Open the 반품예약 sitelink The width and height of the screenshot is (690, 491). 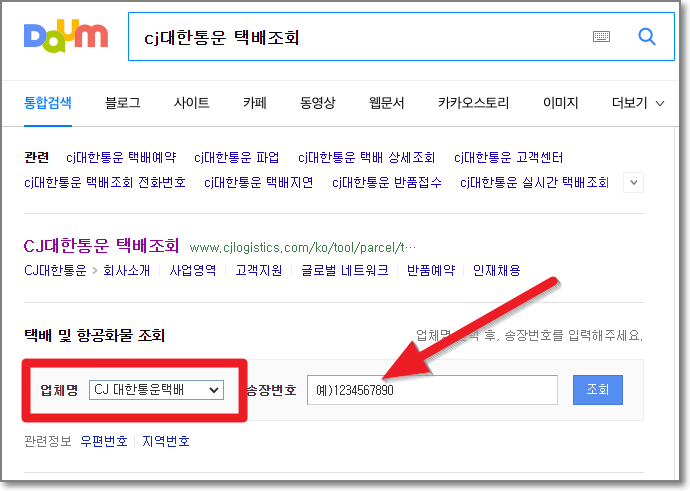point(431,270)
